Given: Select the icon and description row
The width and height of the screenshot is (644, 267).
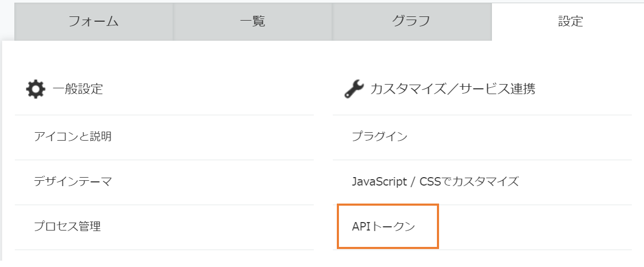Looking at the screenshot, I should click(164, 137).
